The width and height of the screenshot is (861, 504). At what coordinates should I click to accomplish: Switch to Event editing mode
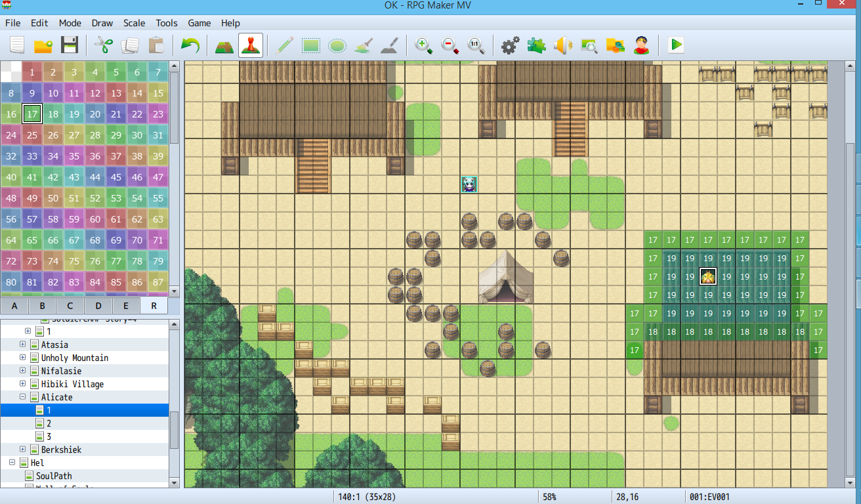tap(251, 45)
